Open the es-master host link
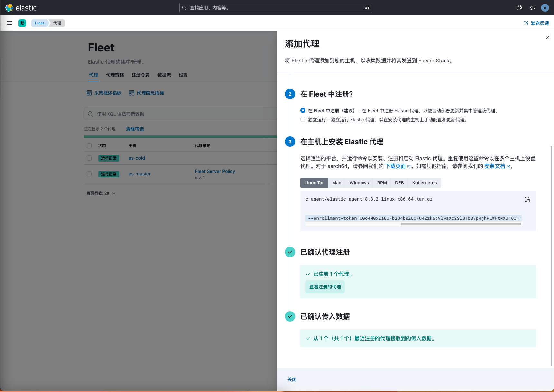Screen dimensions: 554x392 point(139,174)
